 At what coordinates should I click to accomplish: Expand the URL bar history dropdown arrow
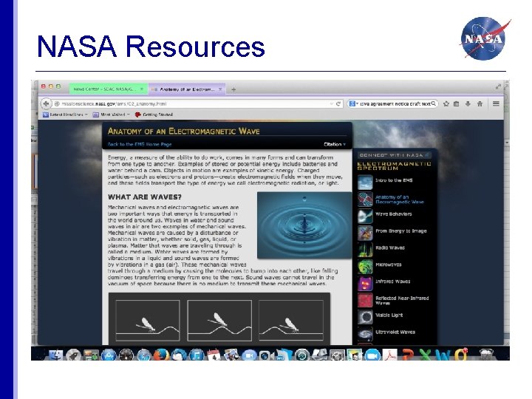[332, 104]
